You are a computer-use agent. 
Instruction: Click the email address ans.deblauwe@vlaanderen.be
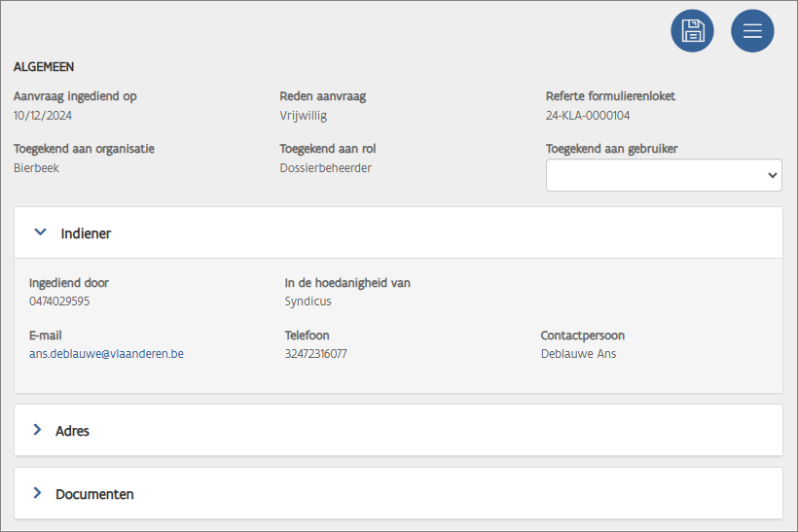pos(106,354)
